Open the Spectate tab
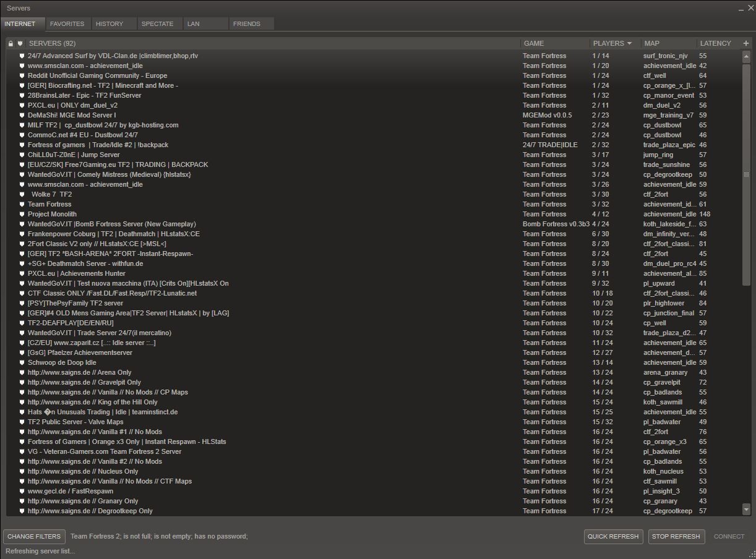The image size is (756, 559). pyautogui.click(x=157, y=24)
